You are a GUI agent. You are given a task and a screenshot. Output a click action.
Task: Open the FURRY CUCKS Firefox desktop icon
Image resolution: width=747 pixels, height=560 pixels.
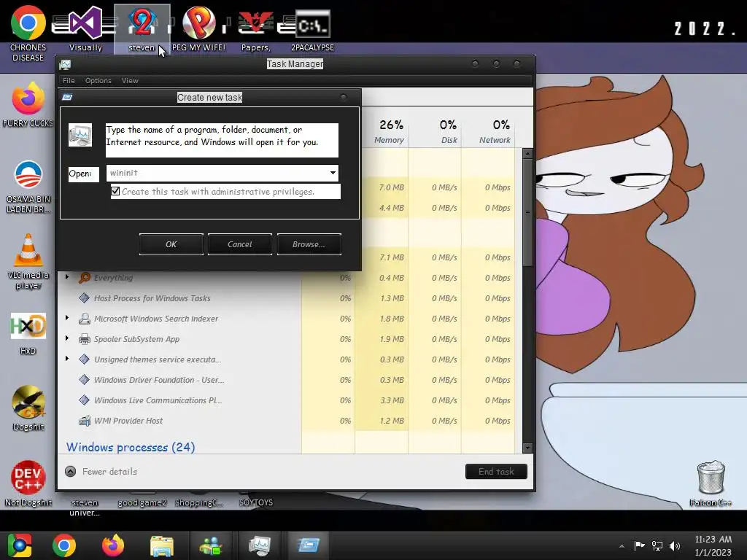click(28, 105)
